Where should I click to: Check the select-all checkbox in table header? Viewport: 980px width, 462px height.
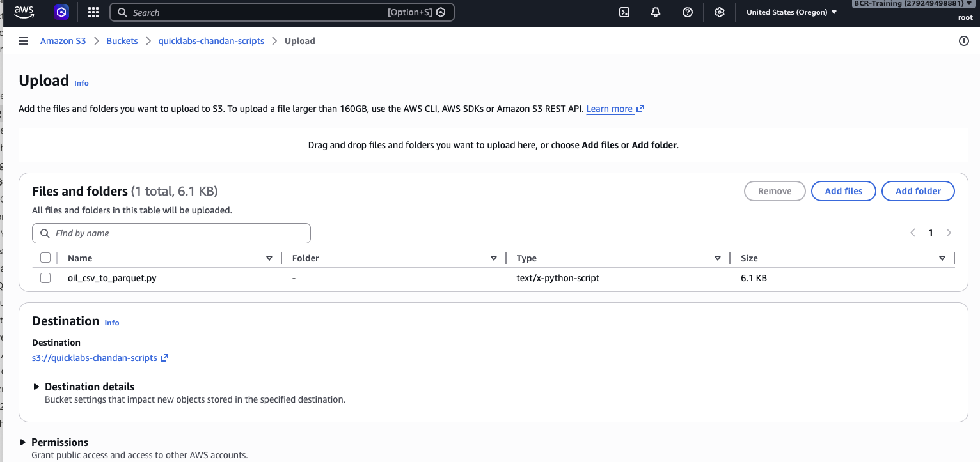(x=45, y=258)
